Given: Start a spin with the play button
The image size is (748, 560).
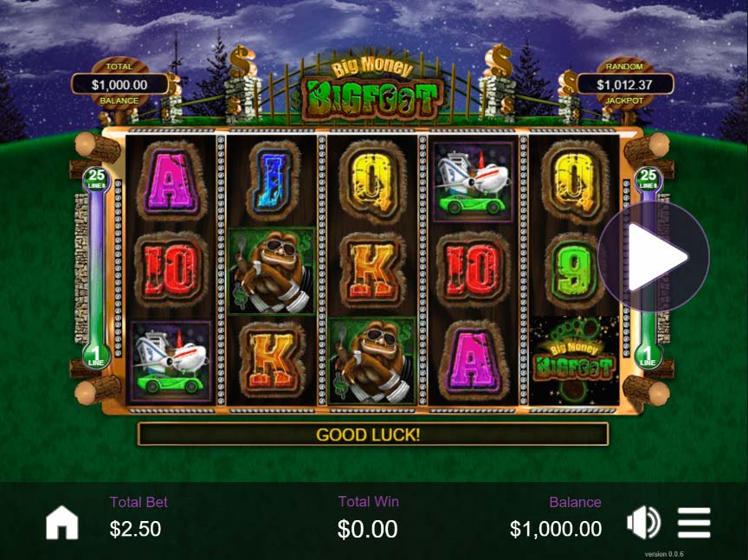Looking at the screenshot, I should [x=654, y=256].
